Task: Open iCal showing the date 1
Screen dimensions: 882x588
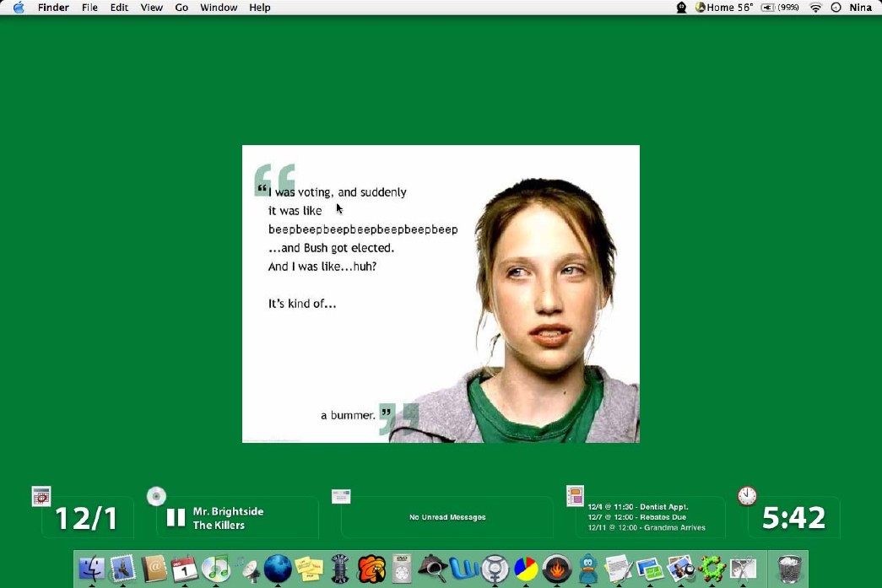Action: (186, 569)
